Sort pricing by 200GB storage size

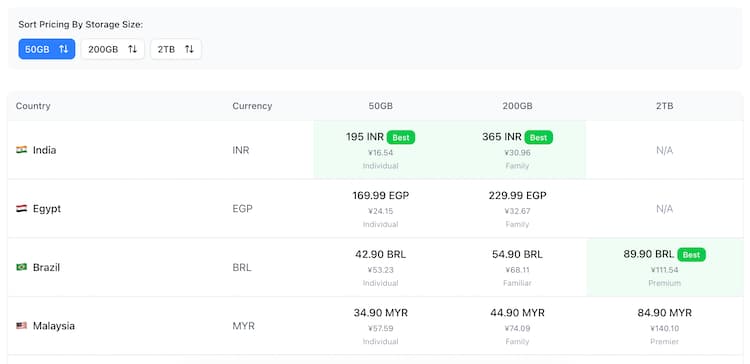click(x=112, y=49)
